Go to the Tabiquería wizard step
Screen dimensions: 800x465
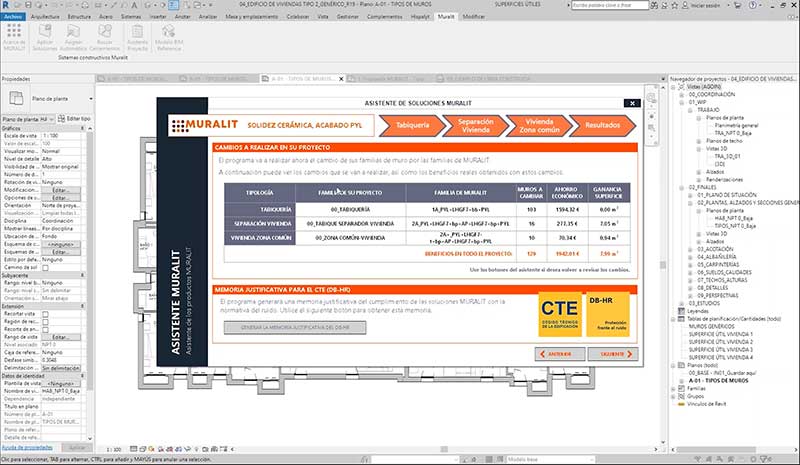tap(412, 125)
